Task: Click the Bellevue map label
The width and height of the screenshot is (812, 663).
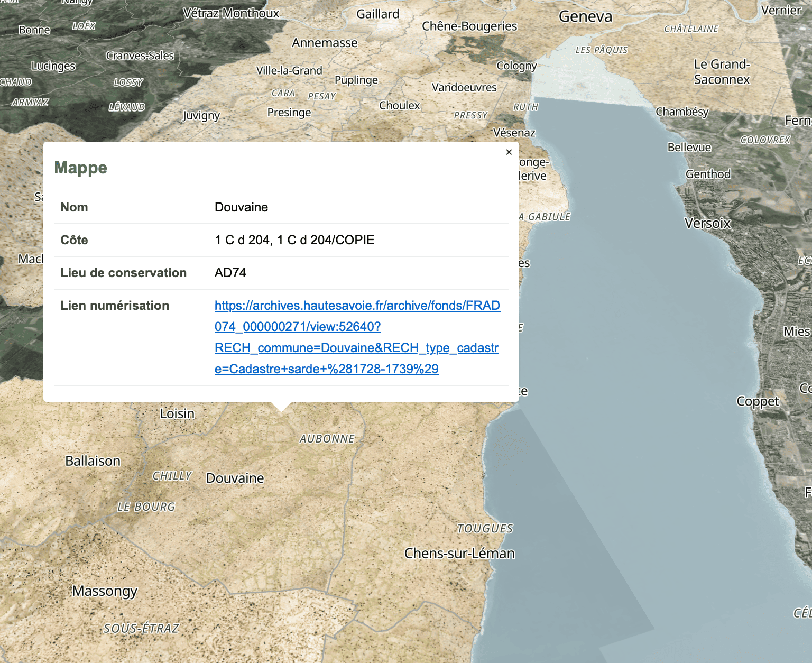Action: pos(689,148)
